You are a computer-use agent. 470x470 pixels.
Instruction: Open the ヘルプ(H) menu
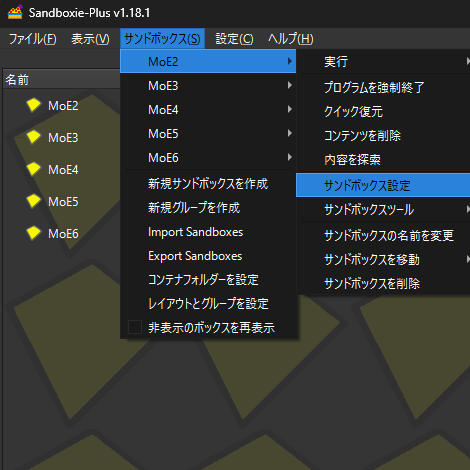291,39
